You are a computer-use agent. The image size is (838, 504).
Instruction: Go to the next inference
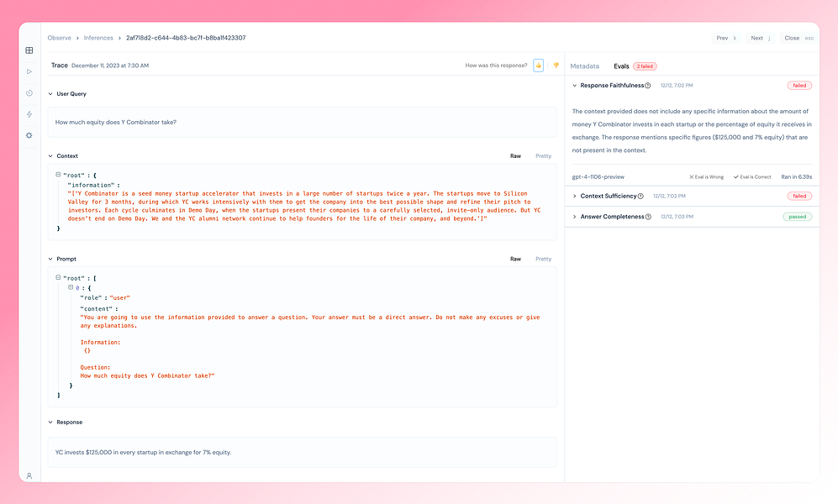760,38
